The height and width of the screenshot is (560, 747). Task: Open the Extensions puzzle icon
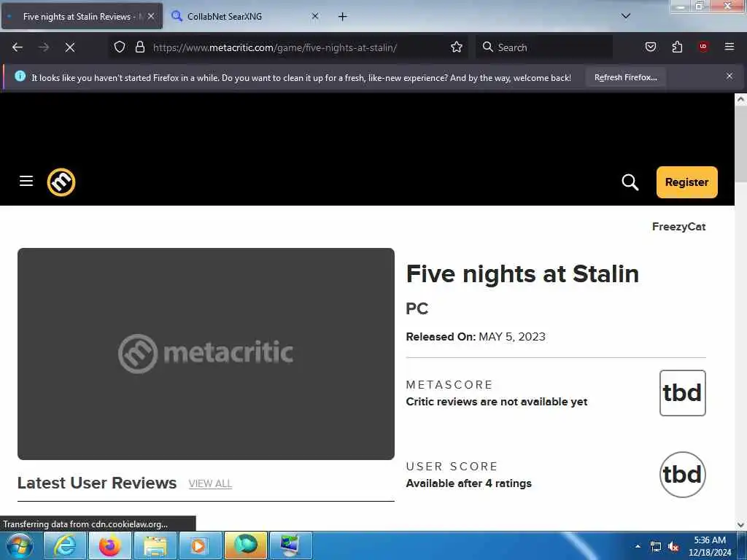pyautogui.click(x=677, y=47)
